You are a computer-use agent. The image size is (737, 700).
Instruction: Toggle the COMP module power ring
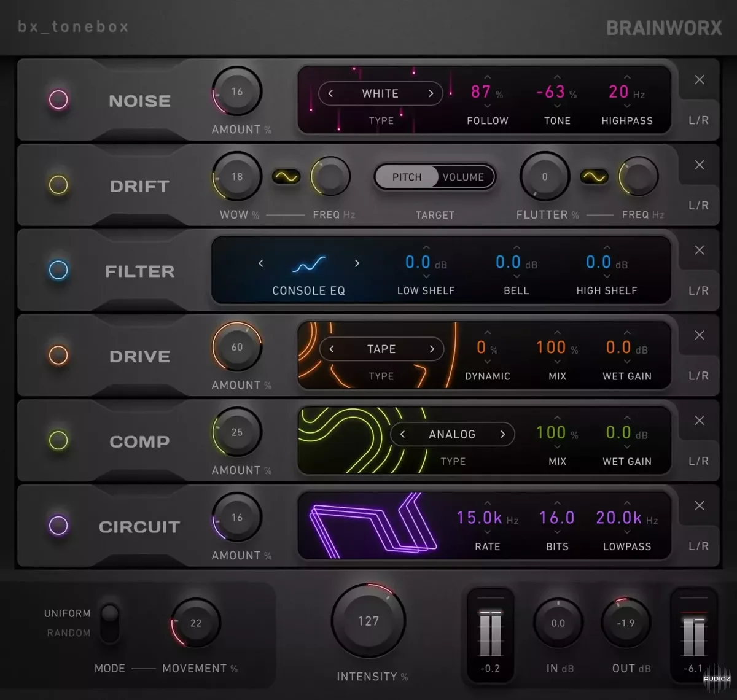[58, 440]
